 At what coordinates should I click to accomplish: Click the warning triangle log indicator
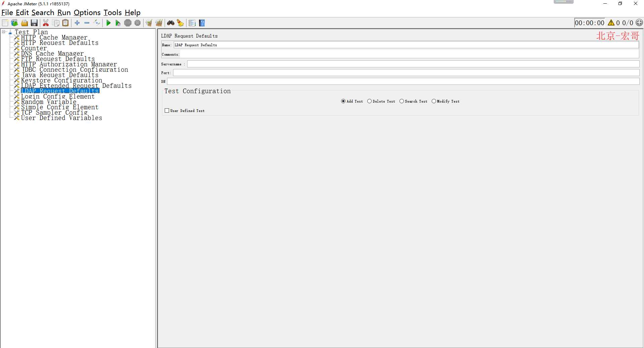tap(611, 23)
